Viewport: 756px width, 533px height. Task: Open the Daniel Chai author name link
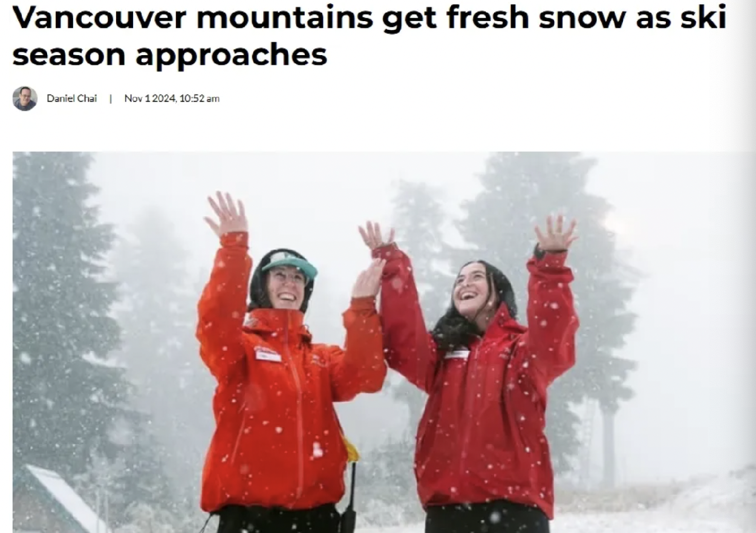pyautogui.click(x=71, y=99)
